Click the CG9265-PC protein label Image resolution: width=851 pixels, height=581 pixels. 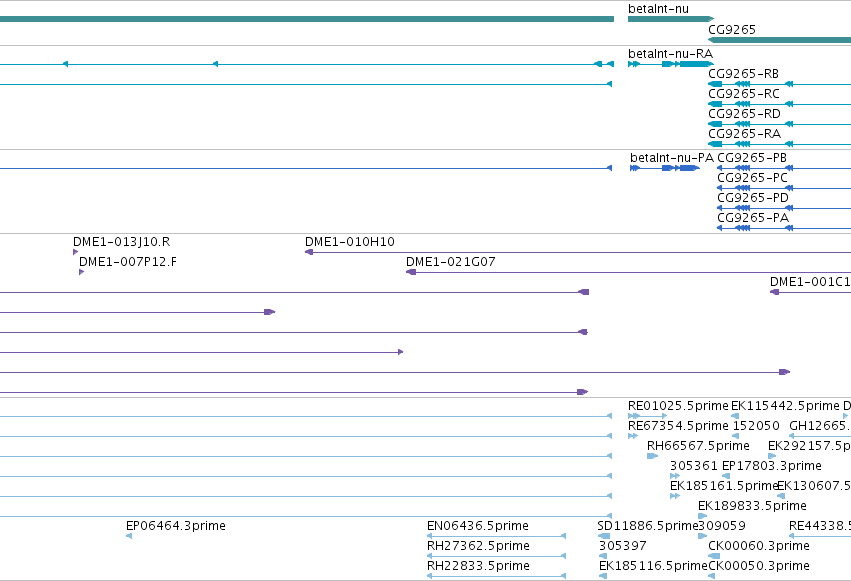coord(752,178)
